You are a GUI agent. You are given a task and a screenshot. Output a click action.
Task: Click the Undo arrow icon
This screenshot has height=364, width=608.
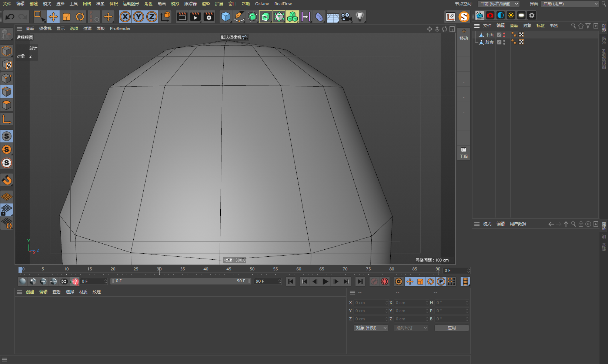[x=10, y=17]
